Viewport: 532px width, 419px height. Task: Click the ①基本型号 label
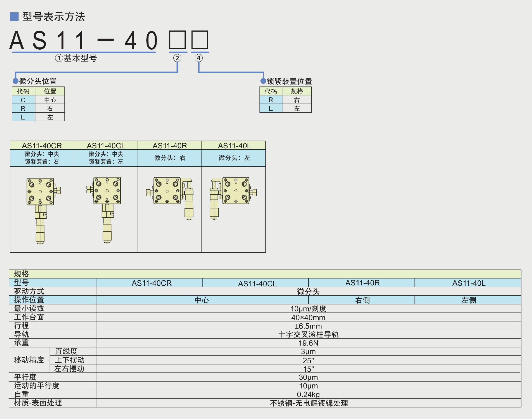coord(76,58)
